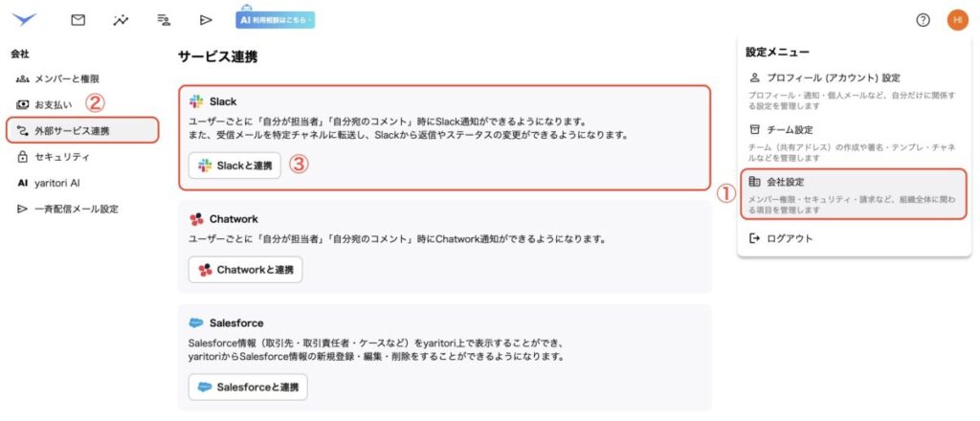The width and height of the screenshot is (980, 421).
Task: Click the yaritori bird logo
Action: coord(24,19)
